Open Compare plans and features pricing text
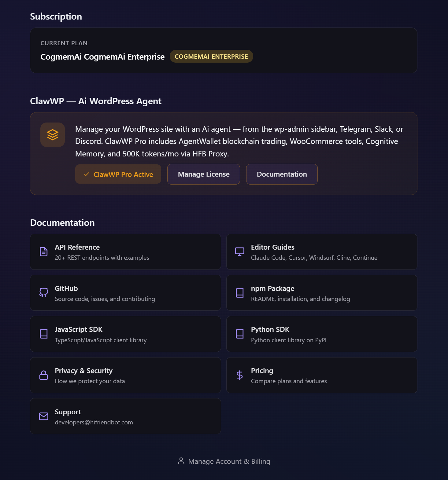Screen dimensions: 448x480 pos(289,381)
